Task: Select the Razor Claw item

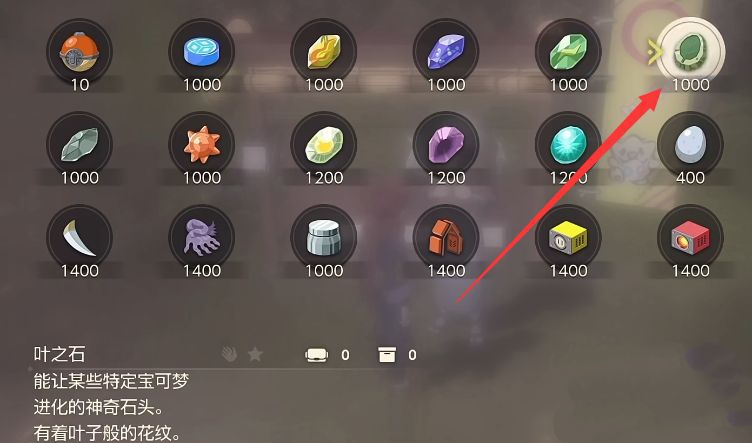Action: coord(80,238)
